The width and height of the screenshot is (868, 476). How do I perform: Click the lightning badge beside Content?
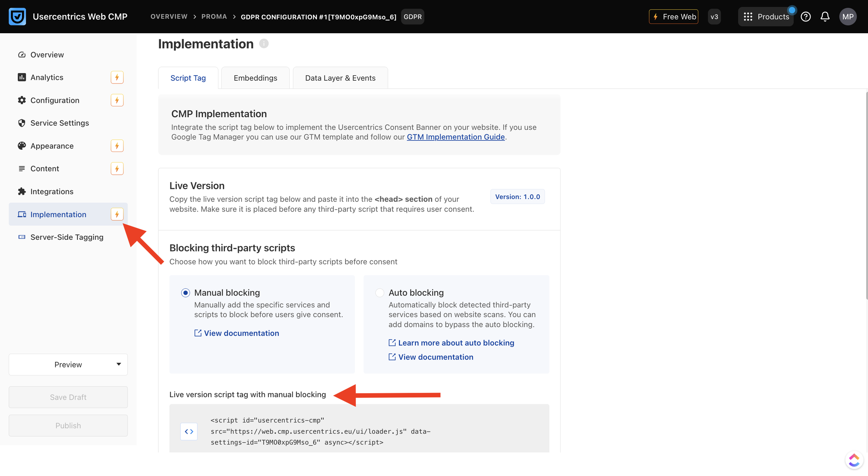117,169
